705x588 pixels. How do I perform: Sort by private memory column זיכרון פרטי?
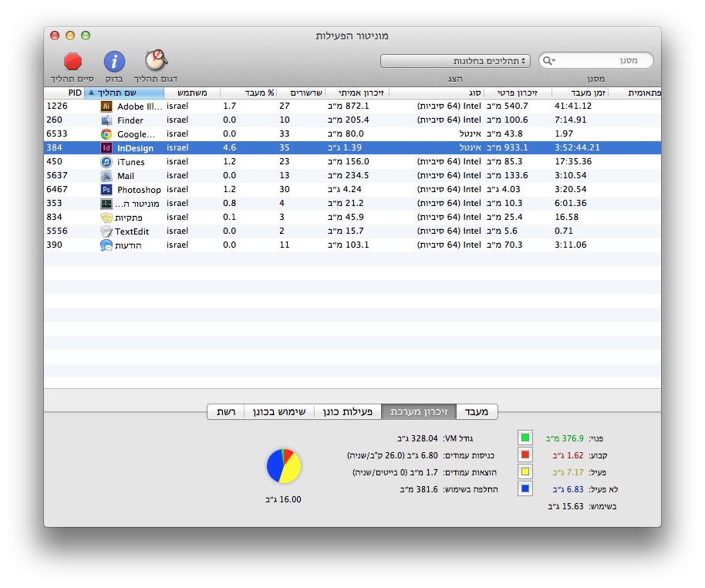tap(518, 93)
